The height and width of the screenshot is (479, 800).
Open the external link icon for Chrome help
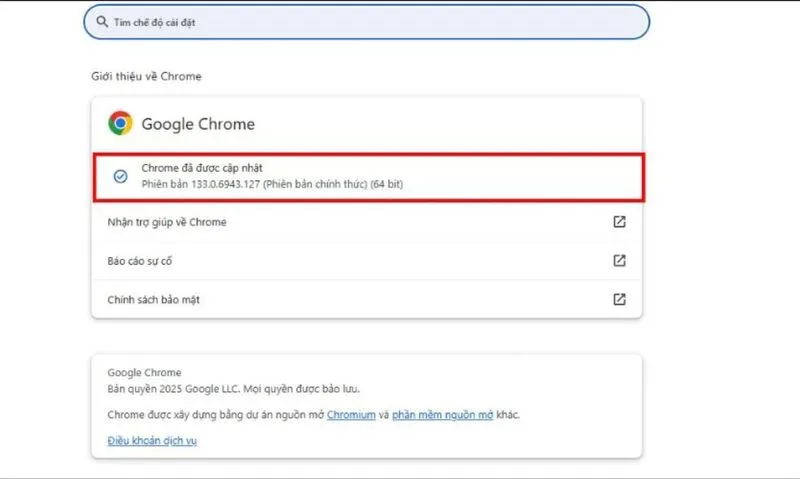point(619,222)
